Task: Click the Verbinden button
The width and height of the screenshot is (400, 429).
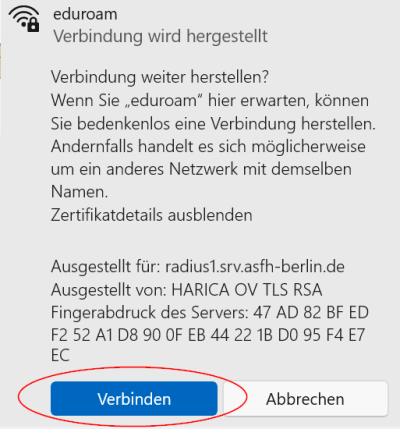Action: click(134, 399)
